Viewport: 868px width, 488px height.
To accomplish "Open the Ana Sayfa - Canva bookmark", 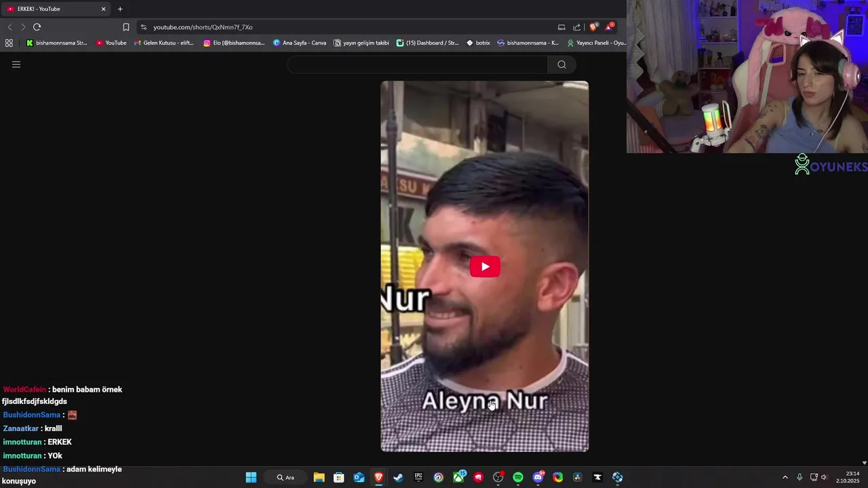I will 299,43.
